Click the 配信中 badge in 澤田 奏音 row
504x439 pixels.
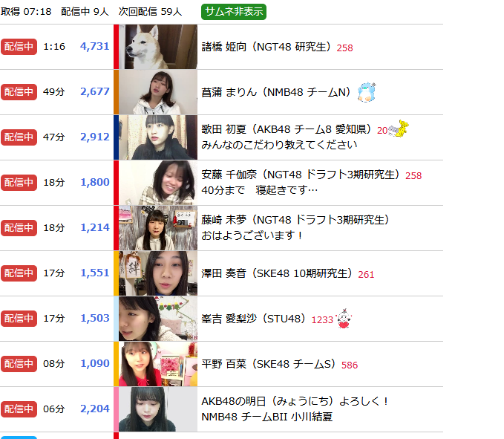coord(19,273)
